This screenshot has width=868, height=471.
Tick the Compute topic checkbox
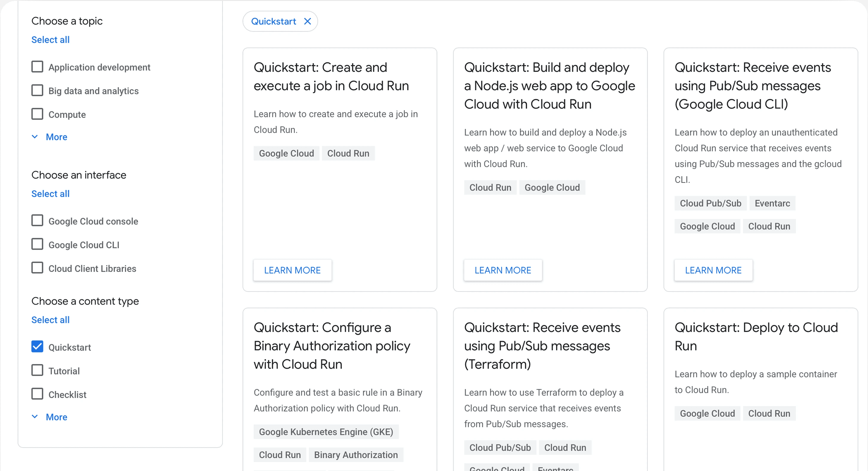pos(38,114)
